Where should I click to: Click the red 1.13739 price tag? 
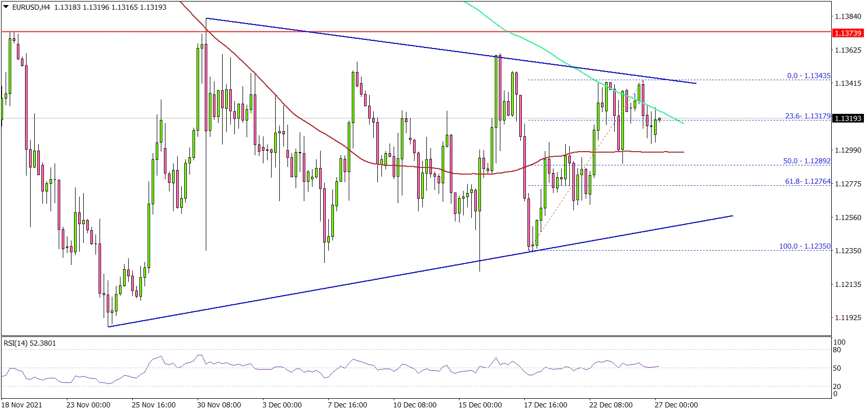848,33
